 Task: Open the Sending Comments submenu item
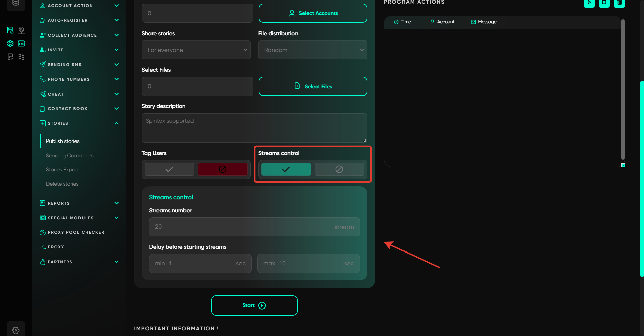click(69, 156)
